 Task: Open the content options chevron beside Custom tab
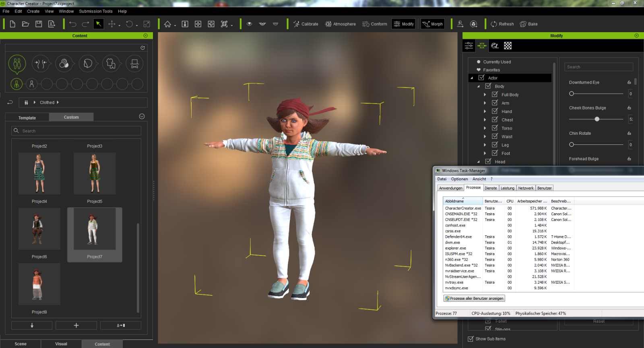tap(142, 116)
